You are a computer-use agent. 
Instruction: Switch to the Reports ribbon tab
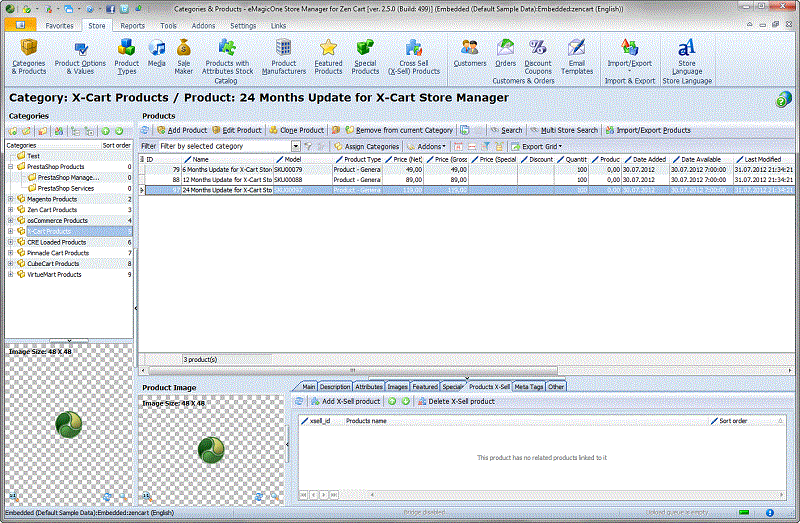(x=133, y=26)
